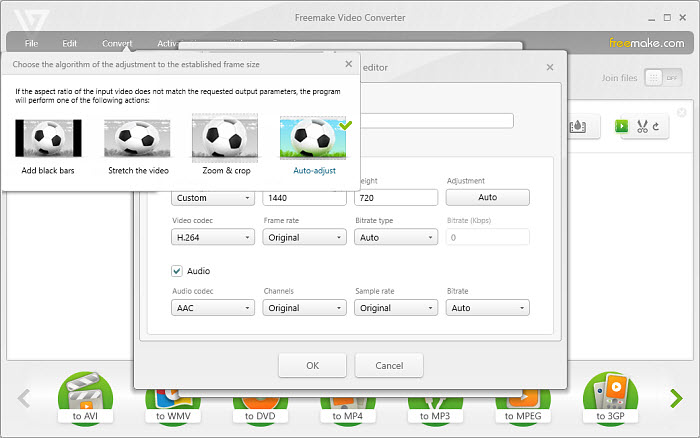Open the Convert menu
Image resolution: width=700 pixels, height=438 pixels.
[117, 43]
